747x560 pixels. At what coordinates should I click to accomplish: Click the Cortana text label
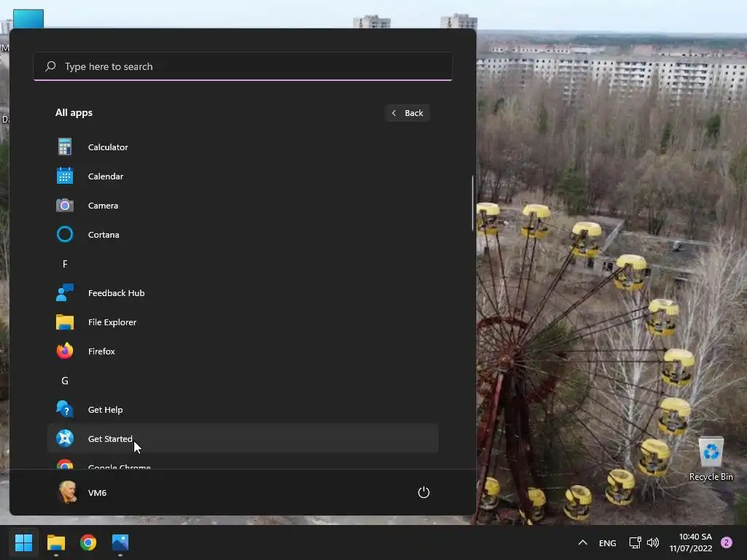click(104, 235)
